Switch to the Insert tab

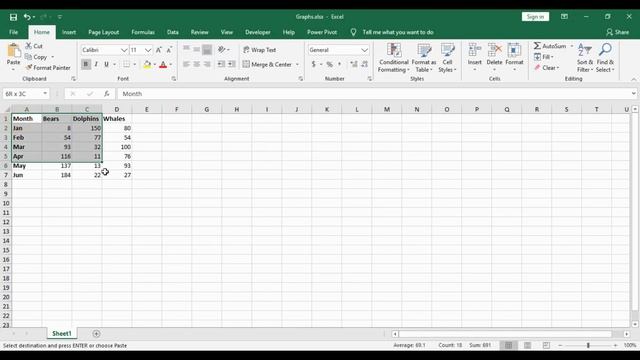point(69,32)
